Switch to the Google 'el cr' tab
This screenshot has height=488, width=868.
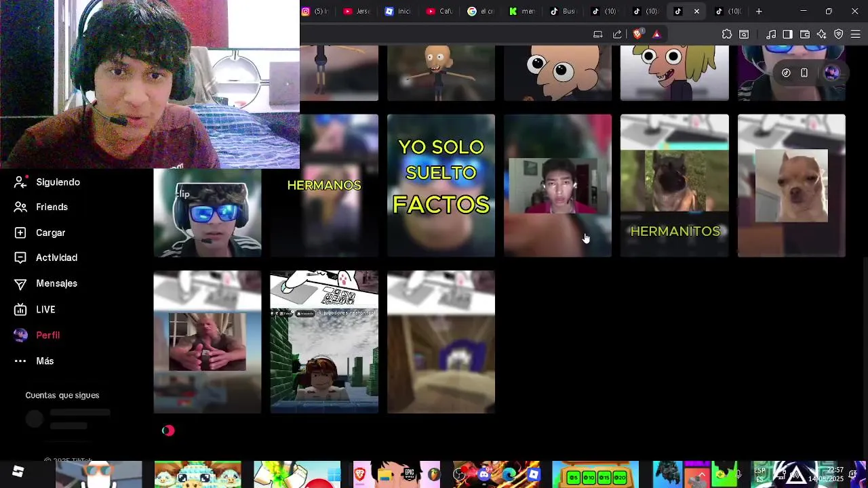point(481,11)
